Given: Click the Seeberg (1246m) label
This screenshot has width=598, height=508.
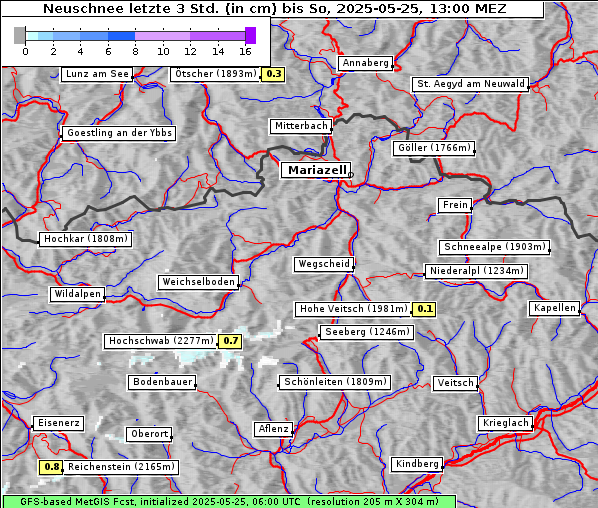Looking at the screenshot, I should 367,332.
